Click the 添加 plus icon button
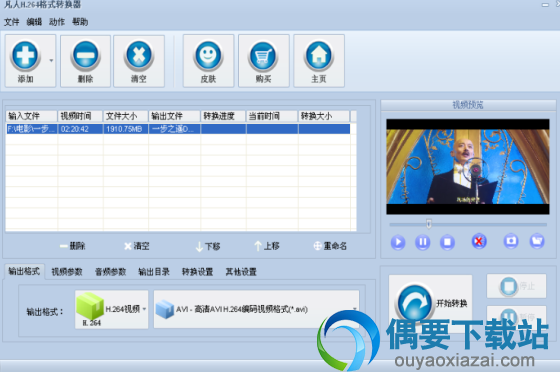Image resolution: width=560 pixels, height=372 pixels. 25,55
